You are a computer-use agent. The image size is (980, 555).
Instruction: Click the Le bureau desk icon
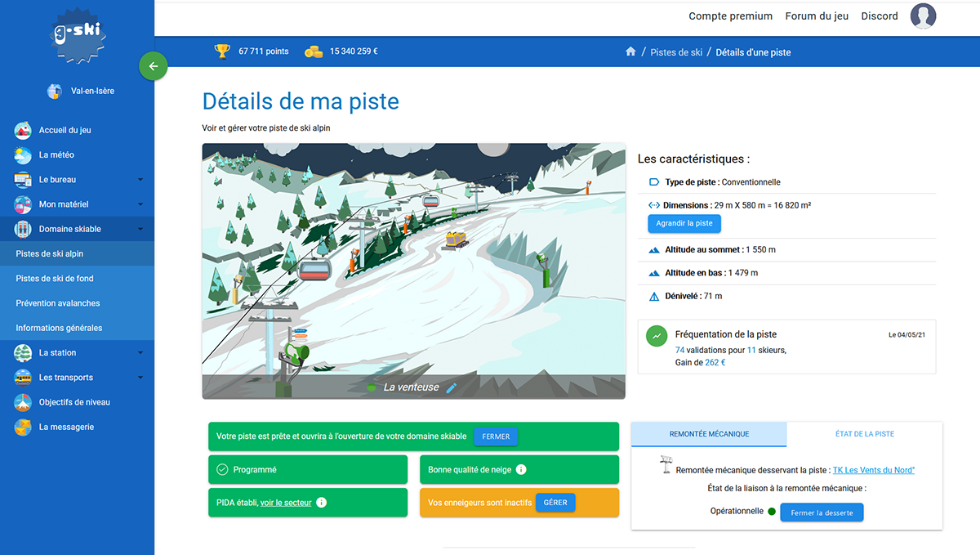[x=23, y=180]
